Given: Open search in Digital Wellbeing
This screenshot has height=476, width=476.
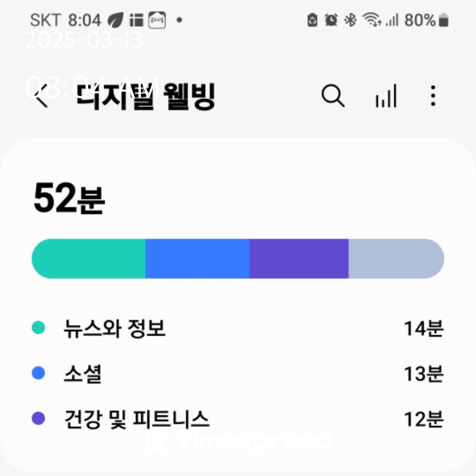Looking at the screenshot, I should [x=333, y=96].
